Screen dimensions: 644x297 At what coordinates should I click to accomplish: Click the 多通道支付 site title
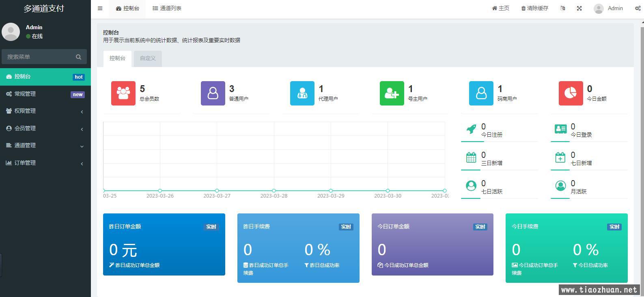tap(44, 9)
